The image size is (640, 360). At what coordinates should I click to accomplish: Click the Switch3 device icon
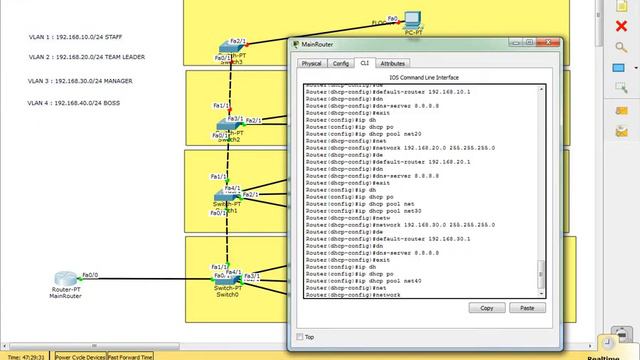pyautogui.click(x=231, y=47)
